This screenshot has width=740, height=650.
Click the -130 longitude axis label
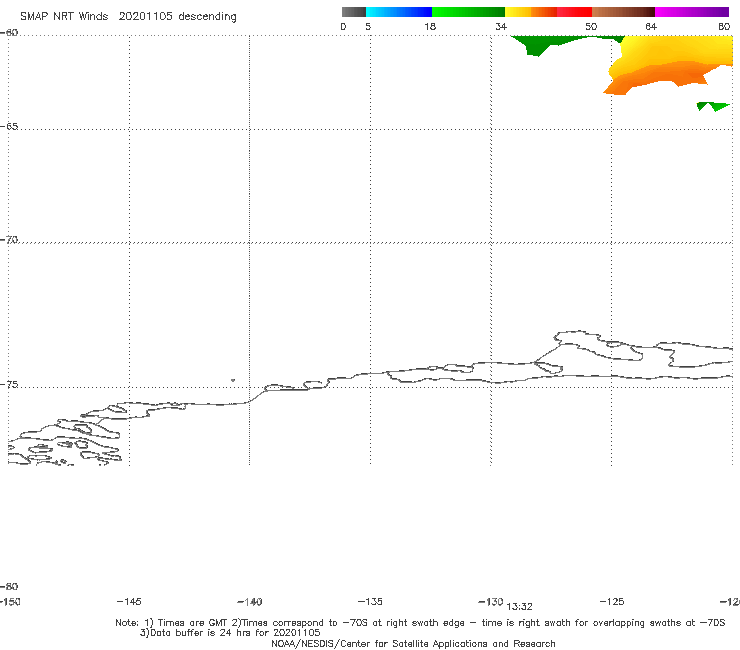491,601
